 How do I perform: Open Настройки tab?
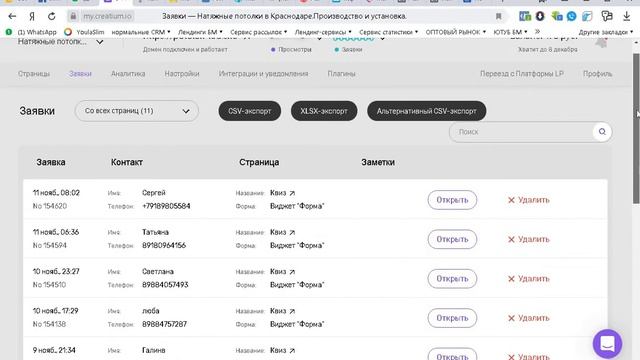(182, 74)
